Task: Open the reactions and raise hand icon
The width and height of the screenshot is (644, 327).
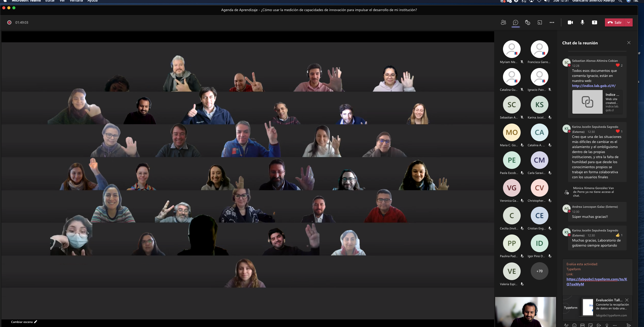Action: coord(527,22)
